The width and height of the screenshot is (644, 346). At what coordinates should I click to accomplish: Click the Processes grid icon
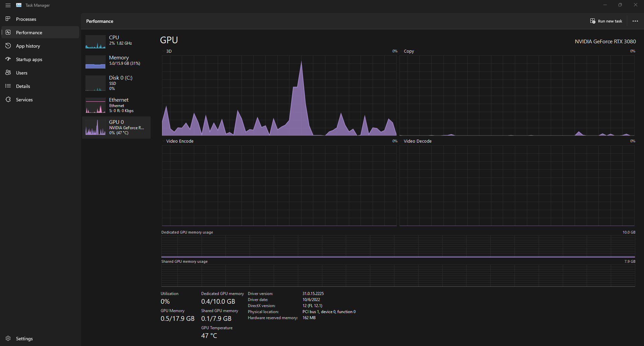point(8,19)
